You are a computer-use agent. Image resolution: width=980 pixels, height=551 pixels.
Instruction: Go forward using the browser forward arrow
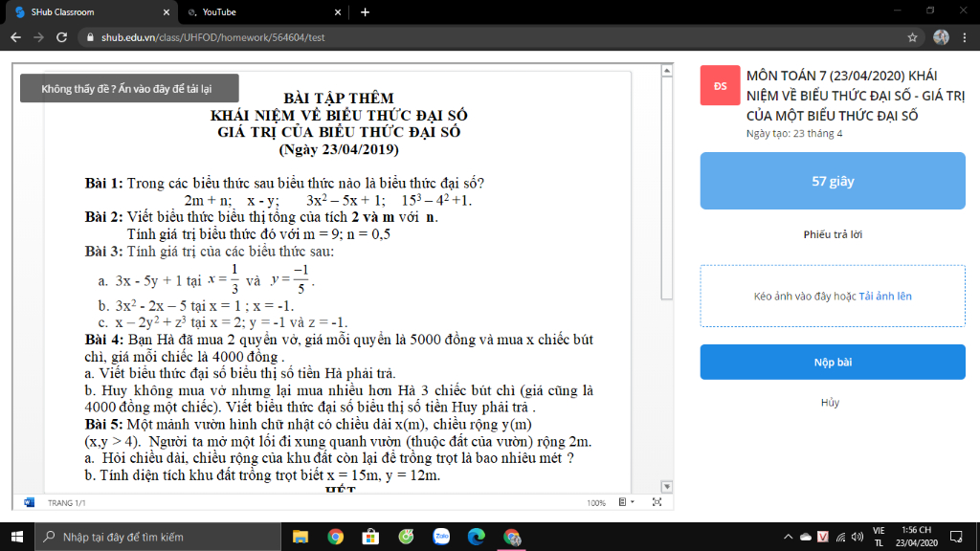(x=38, y=37)
